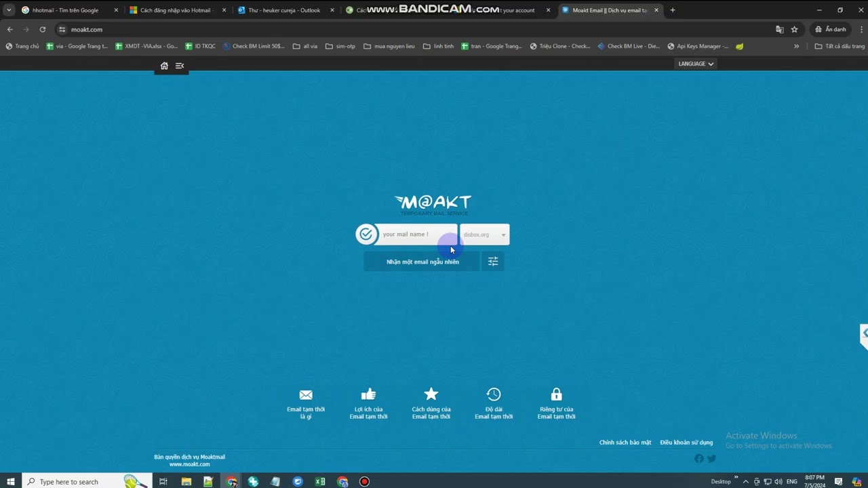Open 'Điều khoản sử dụng' link
This screenshot has width=868, height=488.
pos(686,443)
